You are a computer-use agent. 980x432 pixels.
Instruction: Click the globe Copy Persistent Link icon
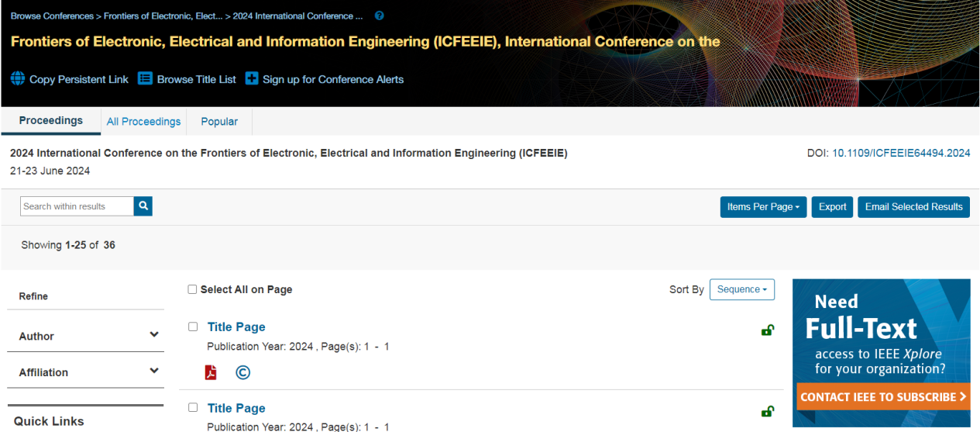18,78
